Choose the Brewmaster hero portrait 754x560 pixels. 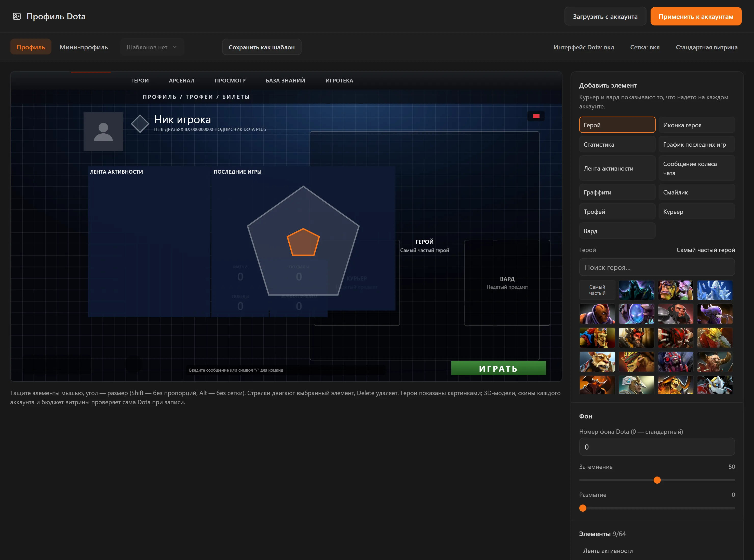[597, 362]
